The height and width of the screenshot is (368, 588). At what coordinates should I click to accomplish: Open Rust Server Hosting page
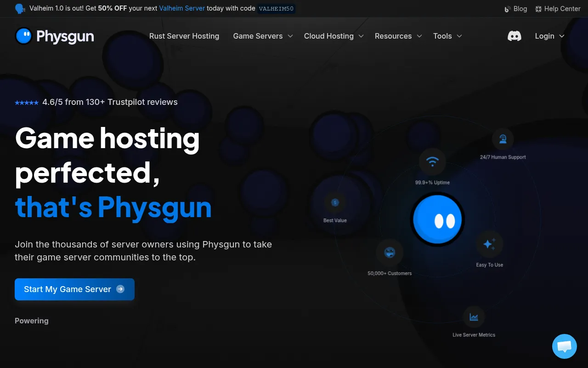pos(184,36)
